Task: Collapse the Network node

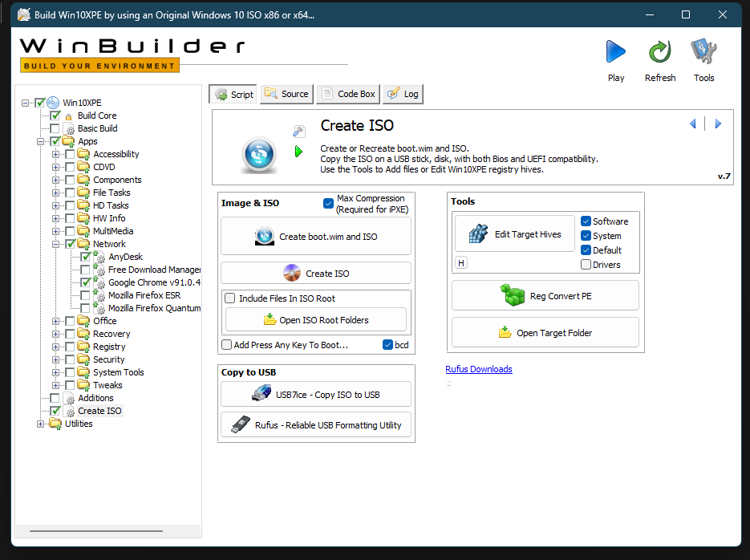Action: pyautogui.click(x=56, y=245)
